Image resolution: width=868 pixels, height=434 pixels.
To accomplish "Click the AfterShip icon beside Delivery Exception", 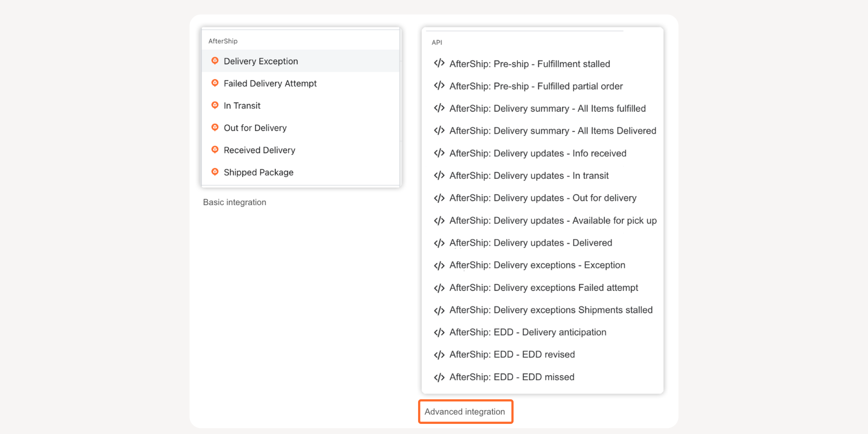I will click(x=215, y=61).
